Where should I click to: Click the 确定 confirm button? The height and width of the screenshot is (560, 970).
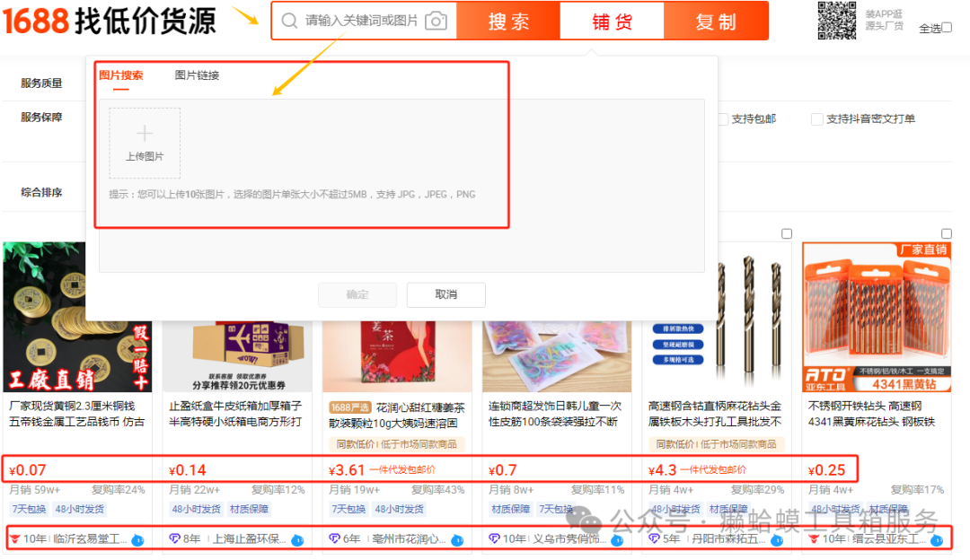tap(357, 295)
